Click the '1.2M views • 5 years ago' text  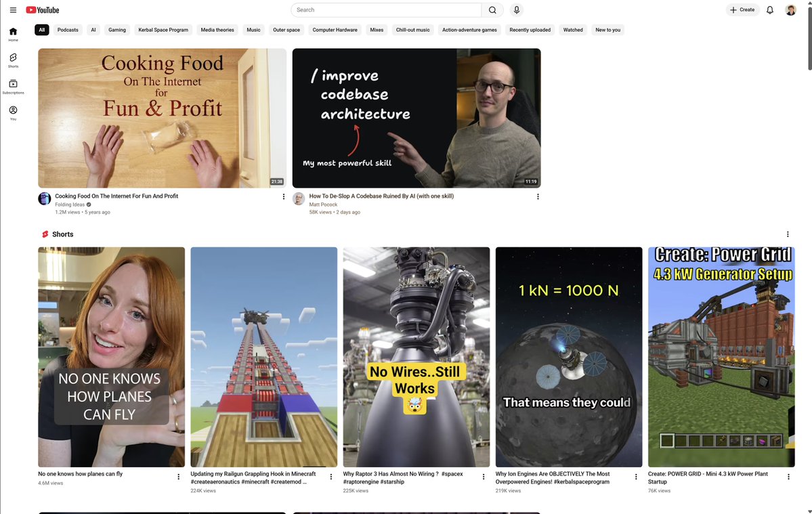(83, 212)
